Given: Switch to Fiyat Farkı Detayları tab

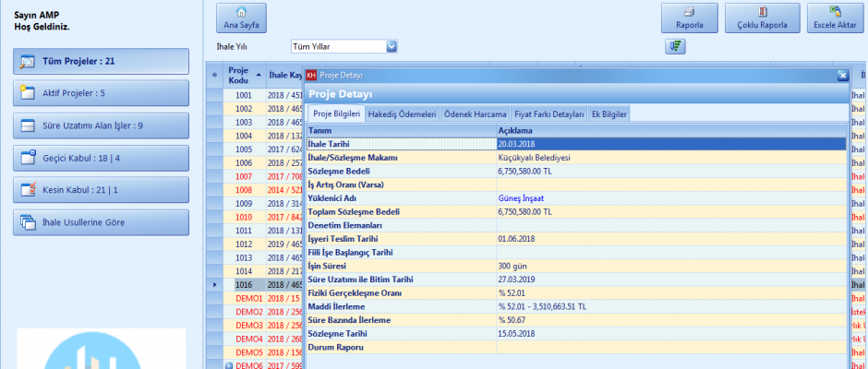Looking at the screenshot, I should tap(549, 114).
